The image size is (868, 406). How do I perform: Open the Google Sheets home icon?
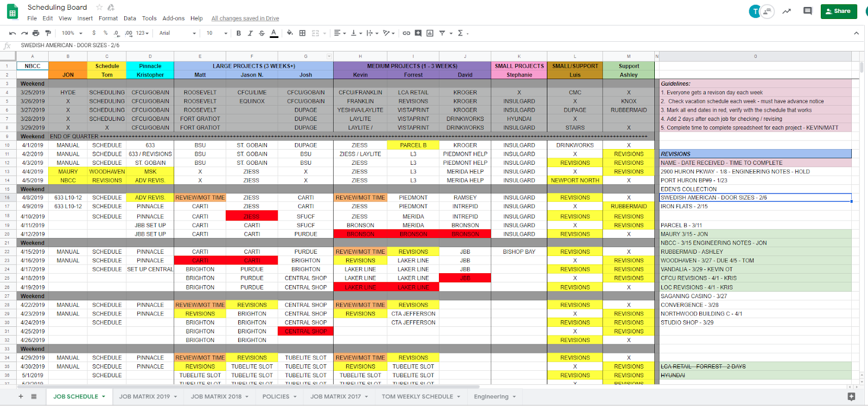12,11
